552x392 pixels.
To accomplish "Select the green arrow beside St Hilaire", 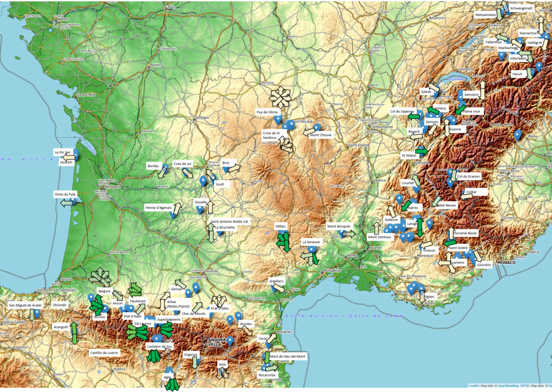I will click(x=422, y=151).
